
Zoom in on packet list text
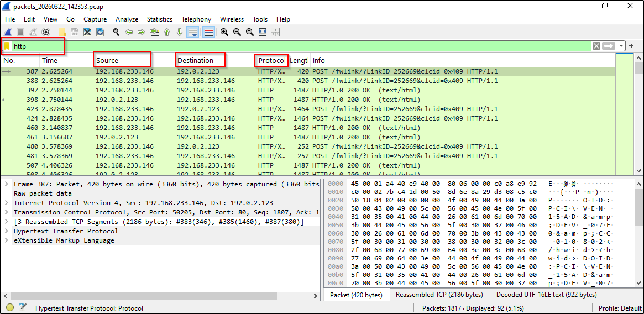click(x=224, y=32)
